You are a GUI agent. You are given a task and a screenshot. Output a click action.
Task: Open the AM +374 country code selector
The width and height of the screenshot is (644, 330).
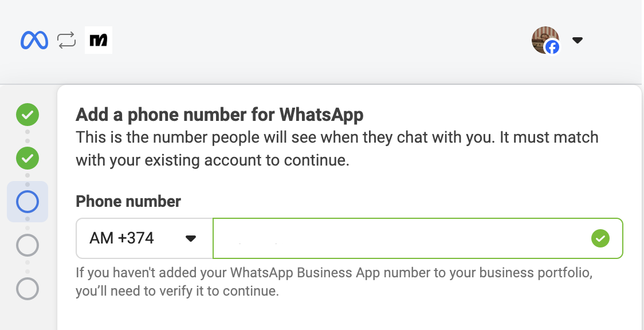144,238
